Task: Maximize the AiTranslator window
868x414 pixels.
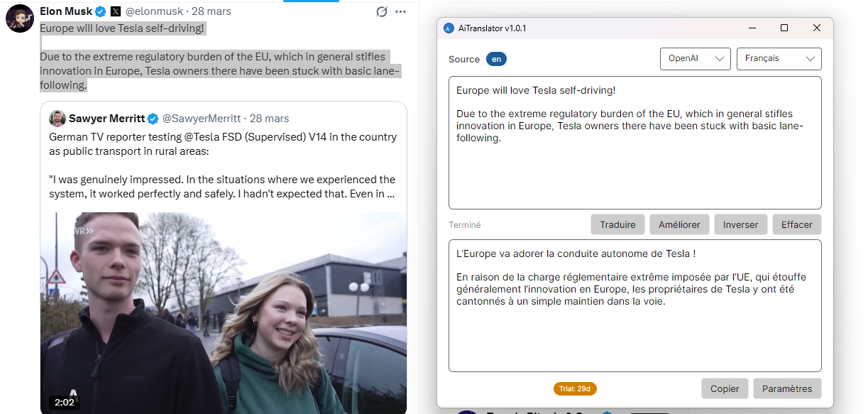Action: tap(784, 28)
